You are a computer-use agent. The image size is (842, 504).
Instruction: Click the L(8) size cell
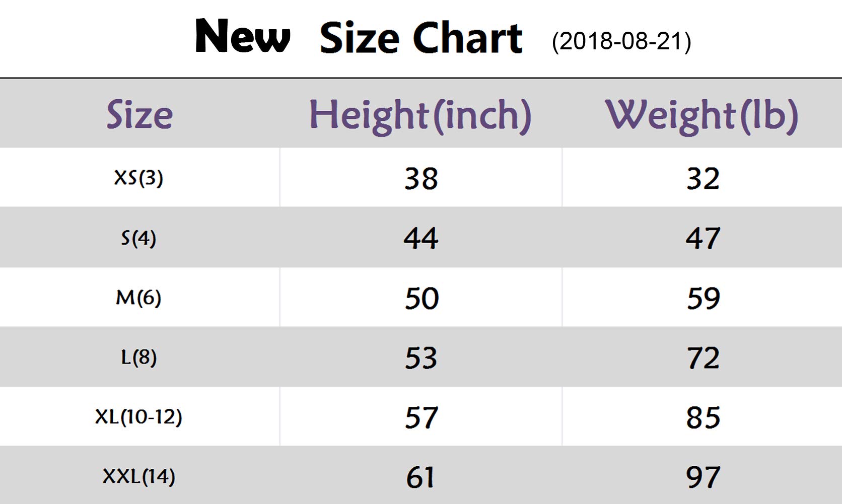(138, 357)
